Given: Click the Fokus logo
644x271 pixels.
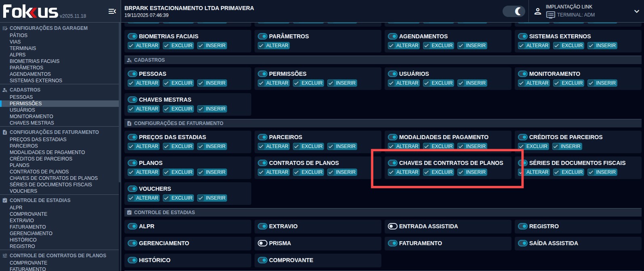Looking at the screenshot, I should point(31,11).
